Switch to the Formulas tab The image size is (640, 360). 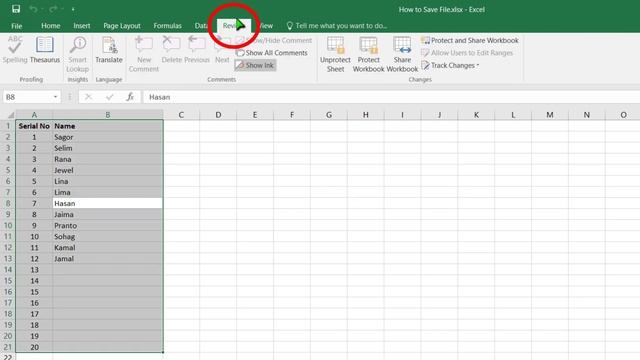coord(167,26)
